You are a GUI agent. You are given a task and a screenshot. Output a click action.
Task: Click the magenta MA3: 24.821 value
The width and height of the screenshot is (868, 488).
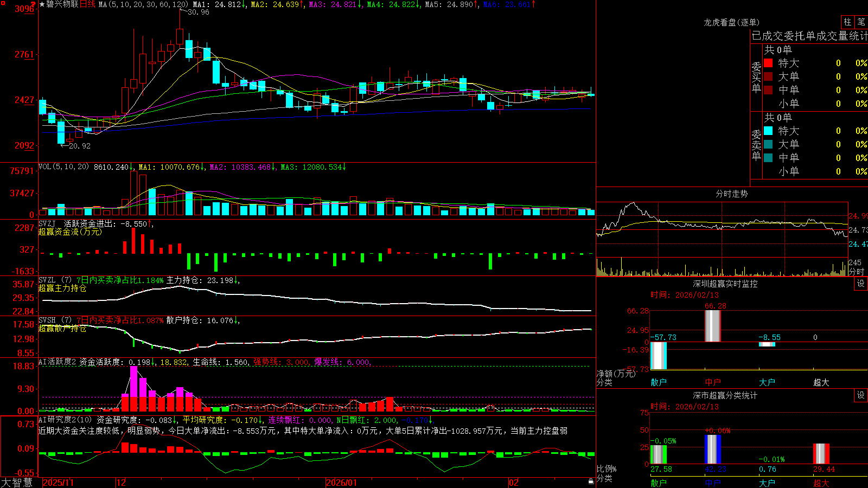[x=335, y=4]
